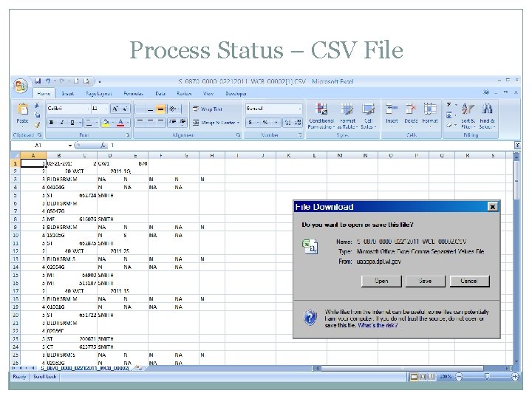
Task: Click the zoom slider handle
Action: pos(487,377)
